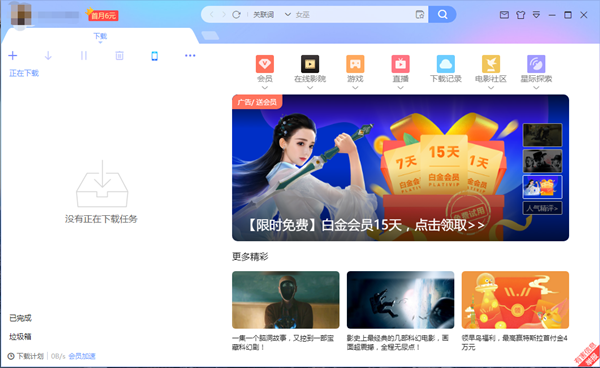Viewport: 600px width, 368px height.
Task: Click the 广告/送会员 tag on banner
Action: point(257,102)
